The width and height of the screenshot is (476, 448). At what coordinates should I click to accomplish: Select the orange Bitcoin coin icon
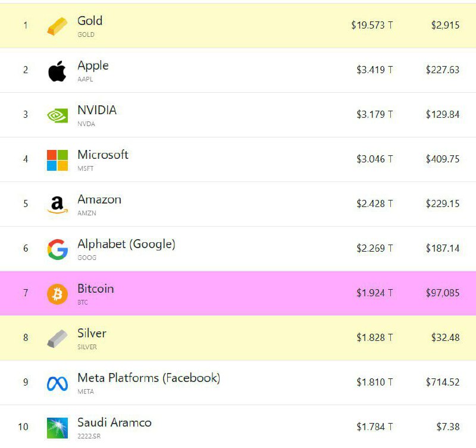(57, 294)
